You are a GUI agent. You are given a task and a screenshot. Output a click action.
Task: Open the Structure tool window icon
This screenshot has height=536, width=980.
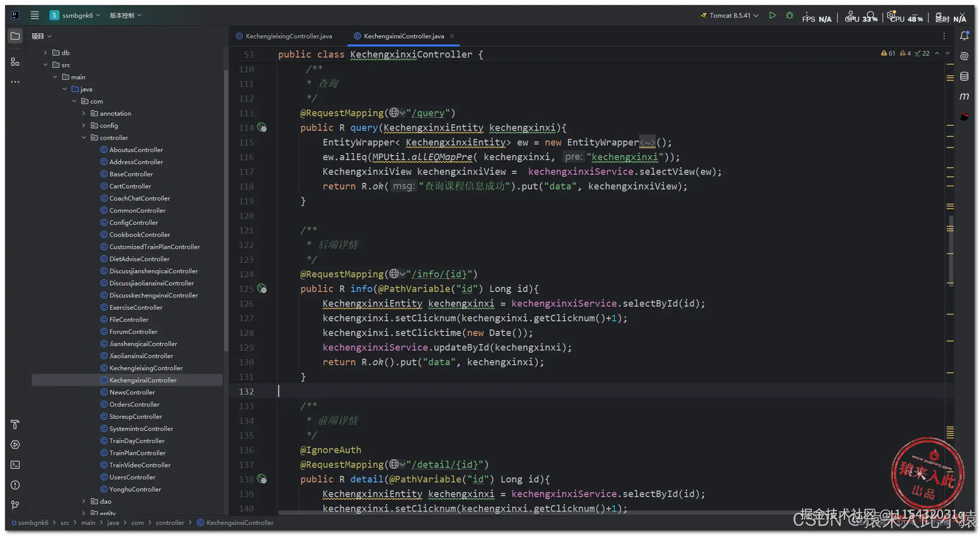tap(15, 62)
